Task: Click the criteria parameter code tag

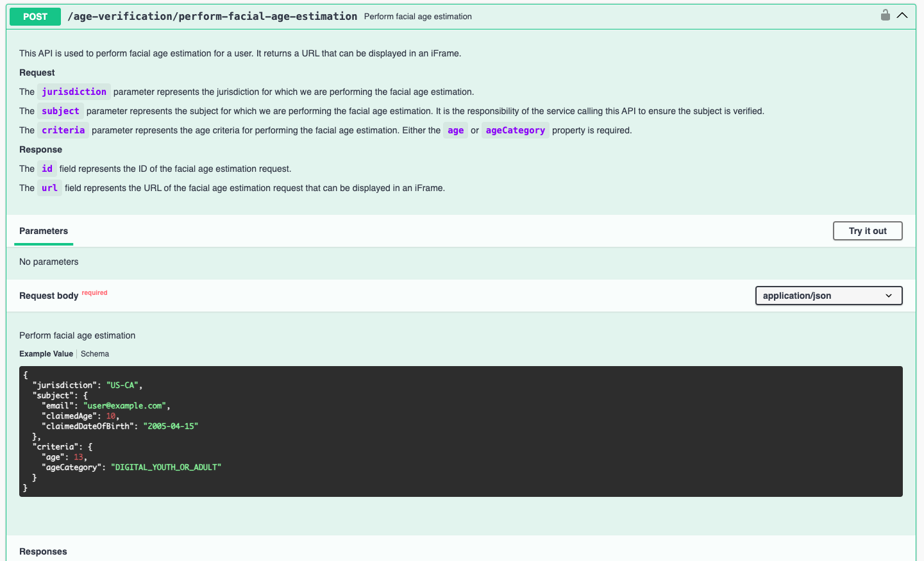Action: point(63,130)
